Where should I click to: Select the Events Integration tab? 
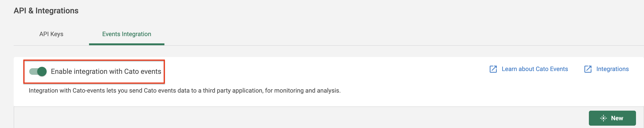(126, 34)
